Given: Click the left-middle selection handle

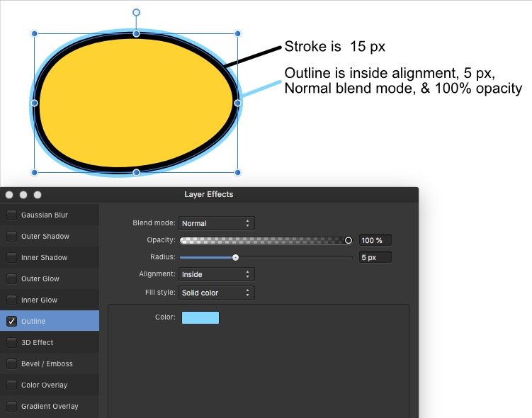Looking at the screenshot, I should pos(34,103).
